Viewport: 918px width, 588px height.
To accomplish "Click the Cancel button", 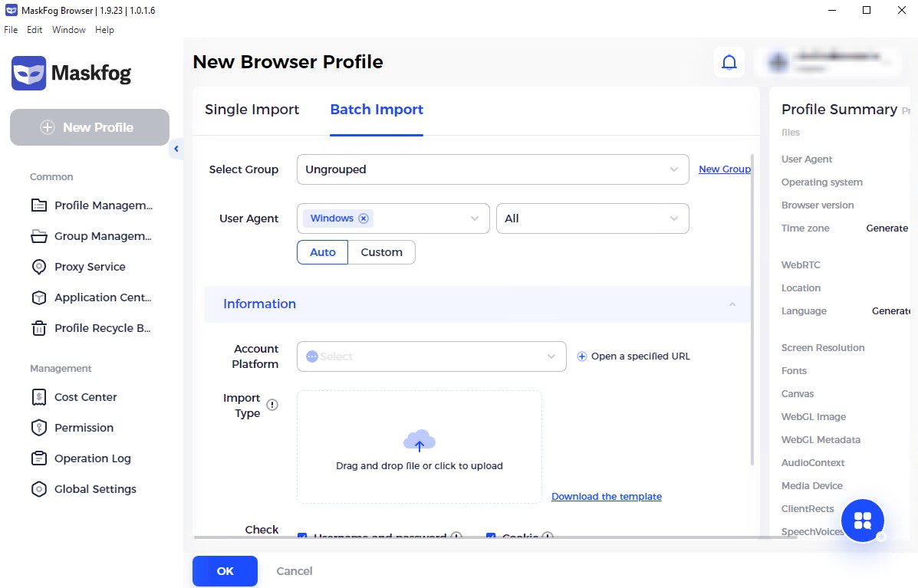I will [x=294, y=571].
